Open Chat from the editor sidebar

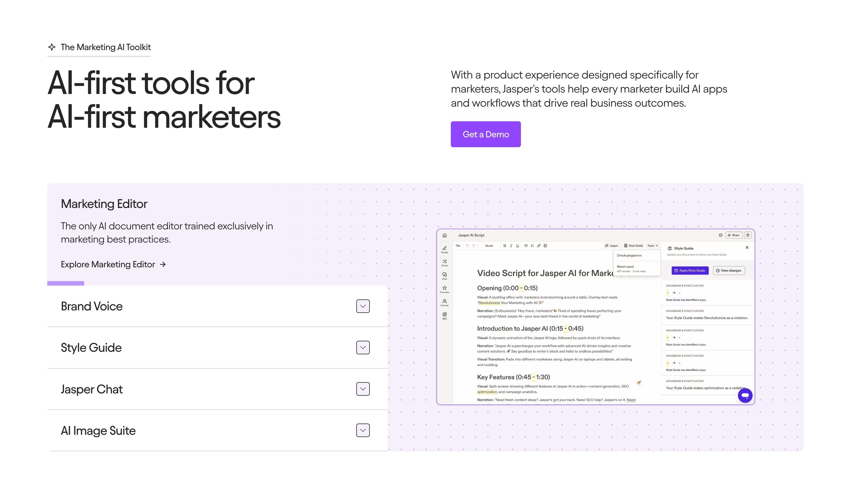[445, 276]
